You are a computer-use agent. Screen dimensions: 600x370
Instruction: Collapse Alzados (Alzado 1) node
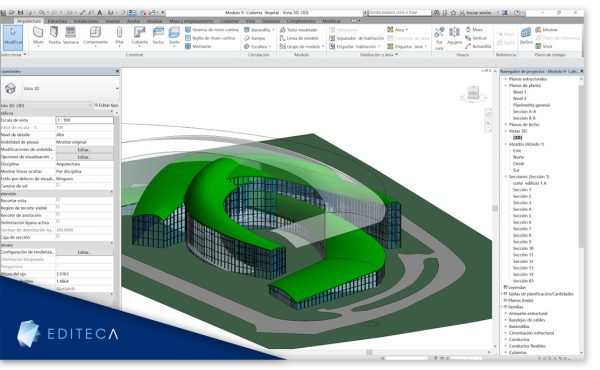click(x=506, y=144)
